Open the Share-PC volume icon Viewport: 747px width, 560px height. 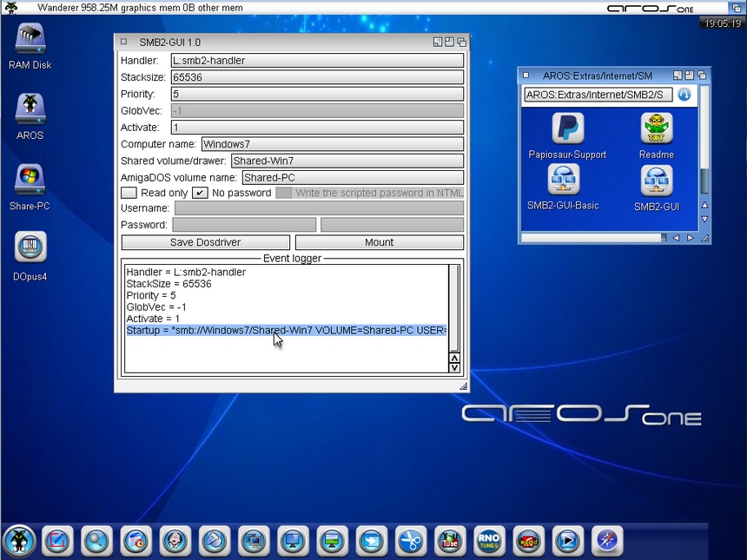pyautogui.click(x=30, y=181)
